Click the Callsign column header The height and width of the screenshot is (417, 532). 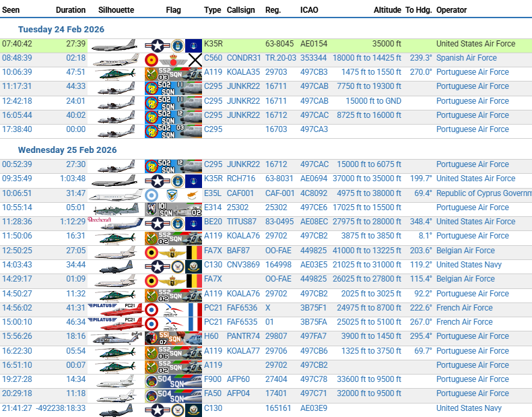coord(240,10)
